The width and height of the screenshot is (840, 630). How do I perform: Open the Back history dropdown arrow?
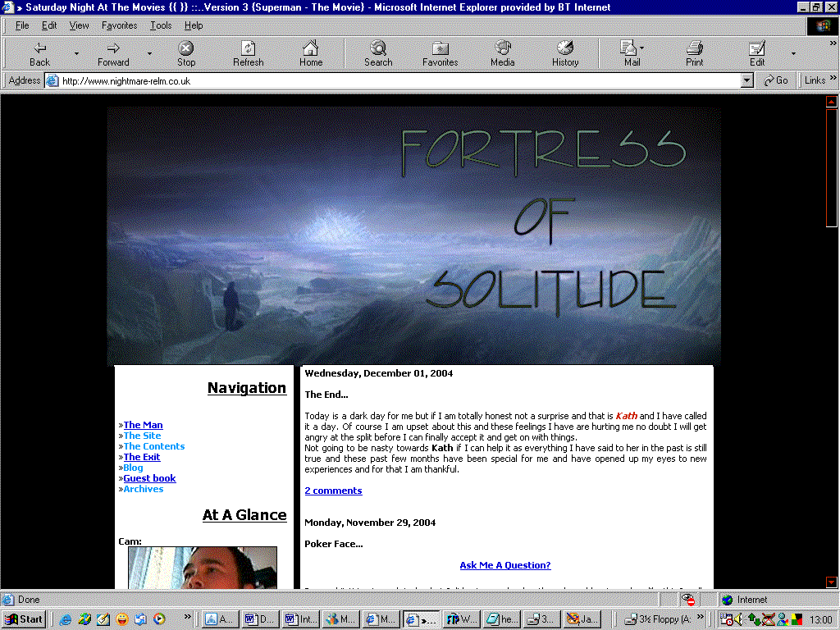[76, 53]
